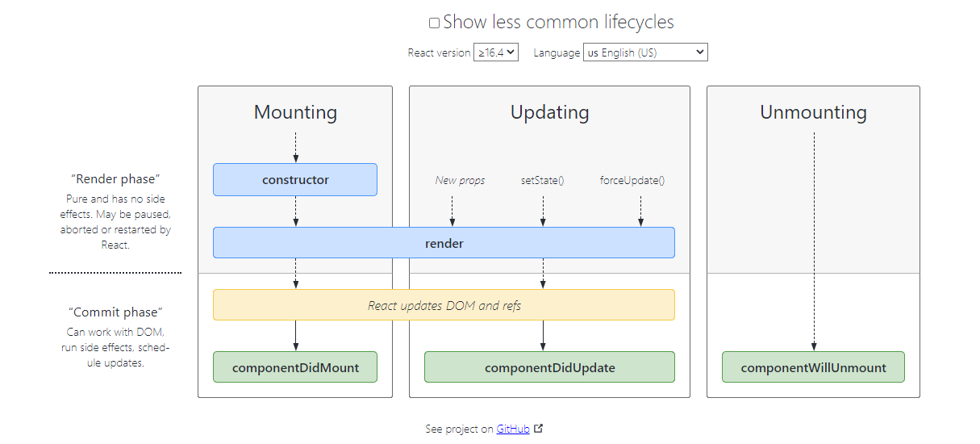Screen dimensions: 980x444
Task: Click the GitHub project link
Action: [513, 429]
